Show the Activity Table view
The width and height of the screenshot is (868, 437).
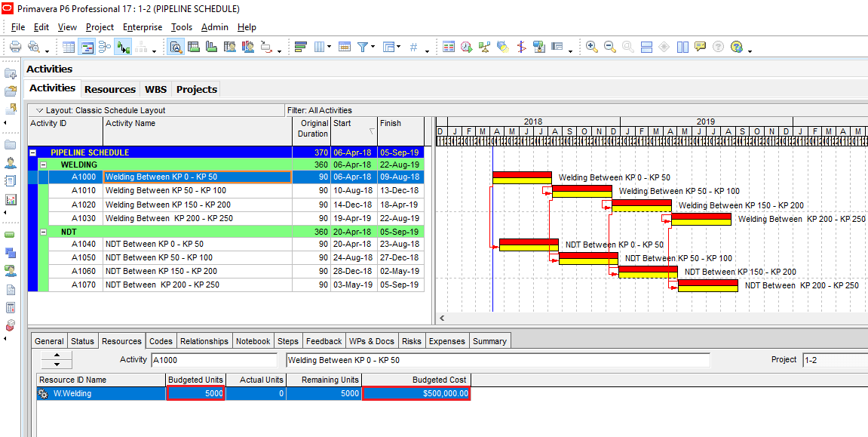(69, 47)
